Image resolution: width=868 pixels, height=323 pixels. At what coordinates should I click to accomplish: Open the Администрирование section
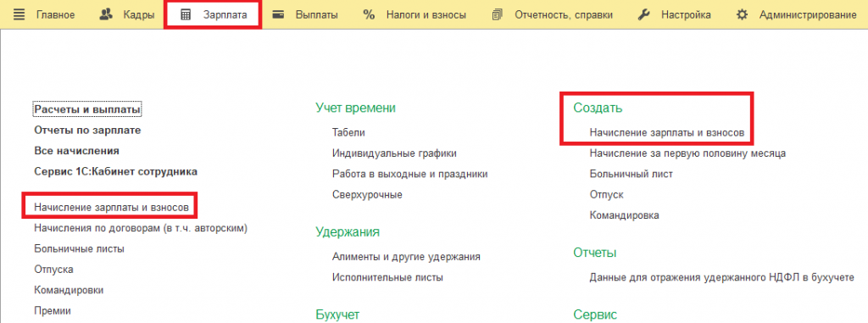[808, 15]
